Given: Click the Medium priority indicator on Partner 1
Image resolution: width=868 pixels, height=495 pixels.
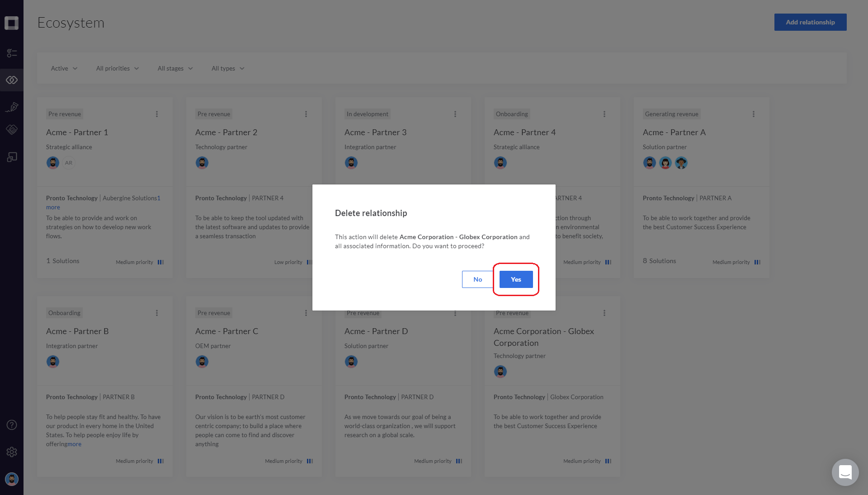Looking at the screenshot, I should (140, 262).
